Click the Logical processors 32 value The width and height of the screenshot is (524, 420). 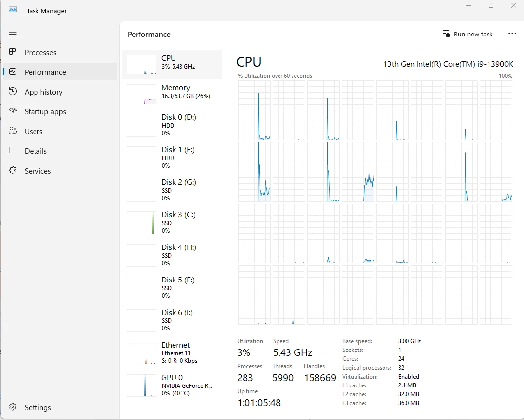coord(401,368)
